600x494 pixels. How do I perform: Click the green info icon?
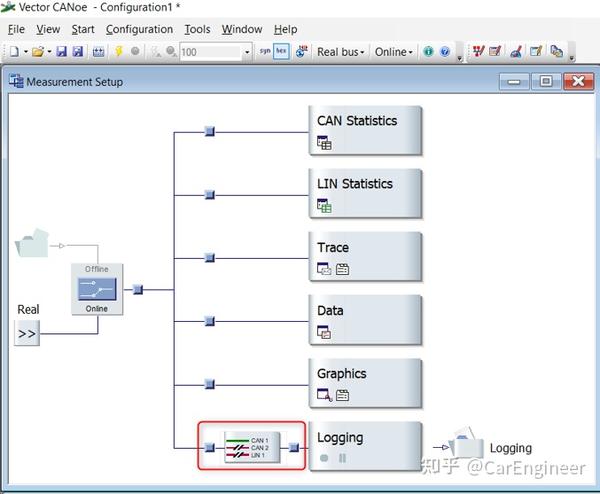coord(428,51)
